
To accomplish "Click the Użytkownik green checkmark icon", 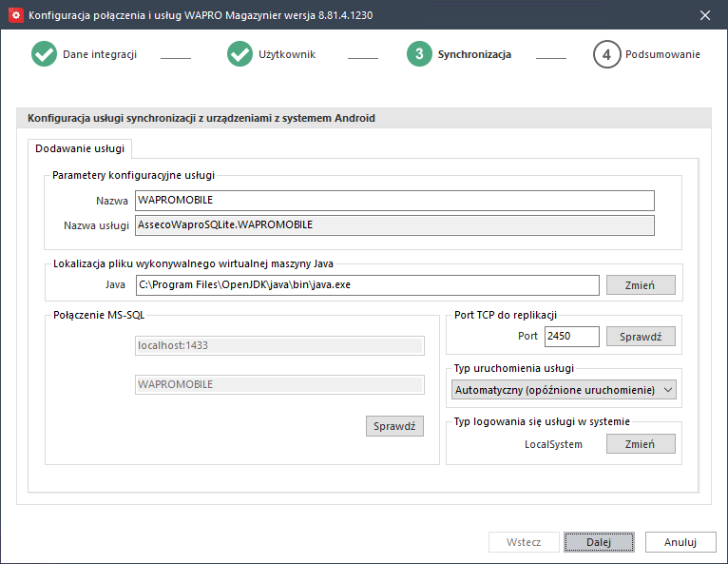I will tap(239, 54).
